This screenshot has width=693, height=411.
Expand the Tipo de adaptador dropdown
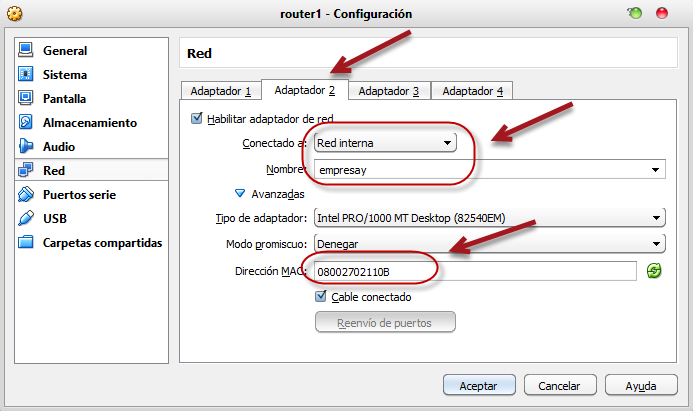[x=488, y=218]
